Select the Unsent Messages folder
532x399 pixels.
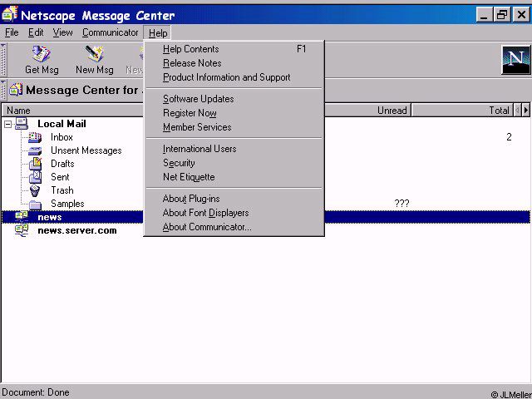(86, 150)
